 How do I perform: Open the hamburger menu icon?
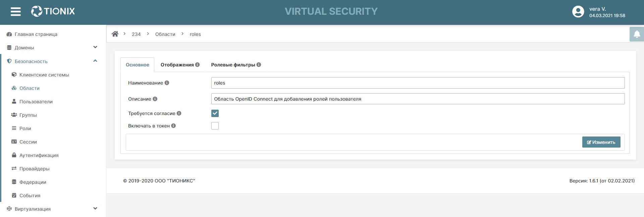coord(16,12)
